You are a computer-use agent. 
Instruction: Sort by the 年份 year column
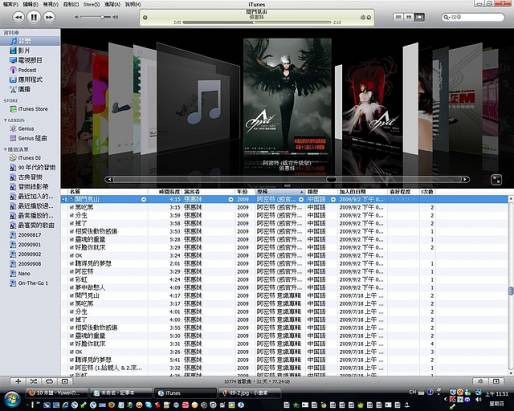coord(245,192)
